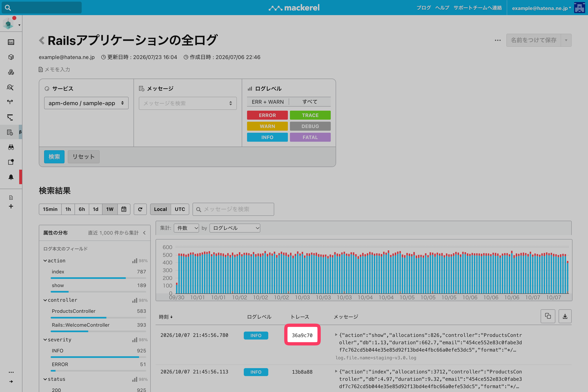Click the plus icon in sidebar
This screenshot has width=588, height=392.
click(11, 206)
